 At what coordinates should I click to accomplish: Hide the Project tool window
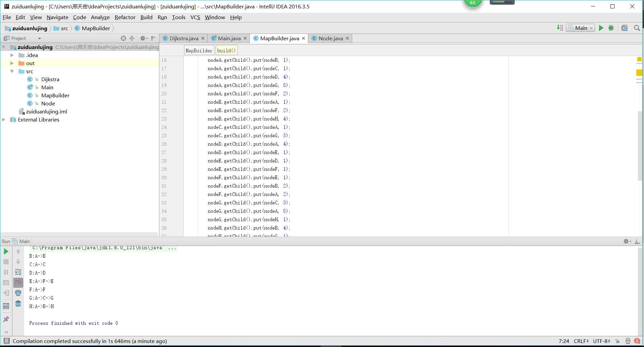tap(154, 38)
